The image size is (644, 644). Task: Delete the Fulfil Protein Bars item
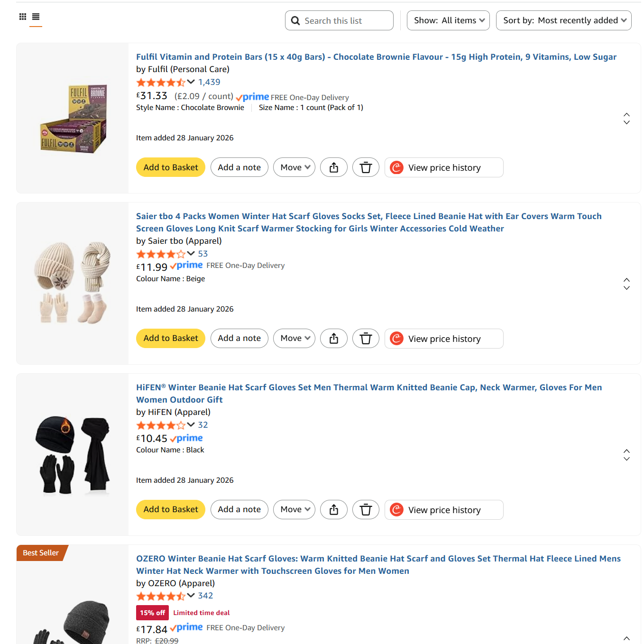click(x=366, y=167)
